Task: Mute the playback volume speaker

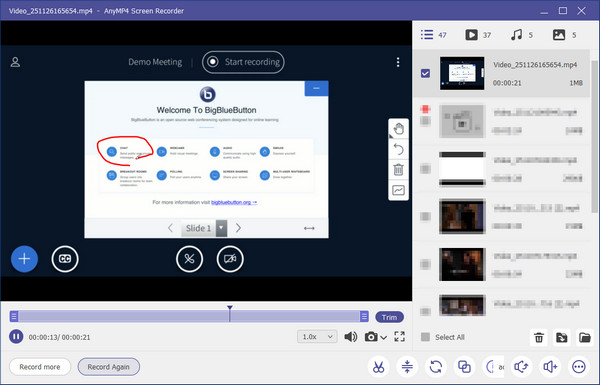Action: tap(350, 337)
